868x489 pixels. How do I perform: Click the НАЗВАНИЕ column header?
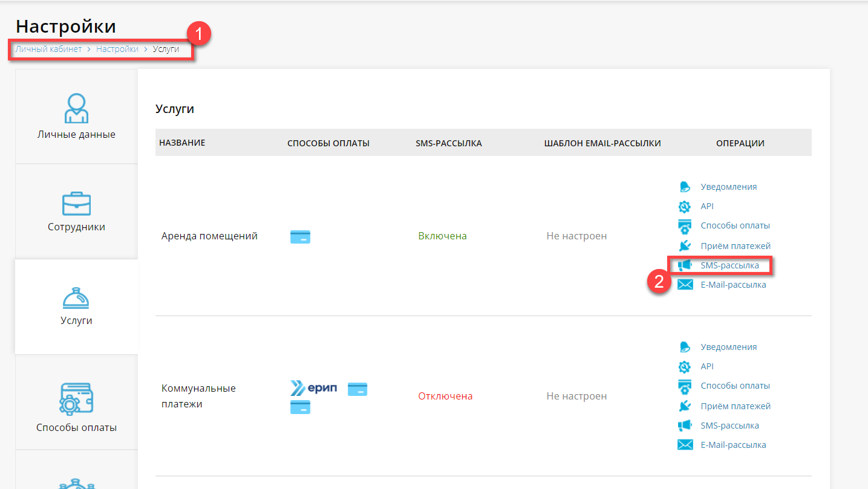[182, 143]
